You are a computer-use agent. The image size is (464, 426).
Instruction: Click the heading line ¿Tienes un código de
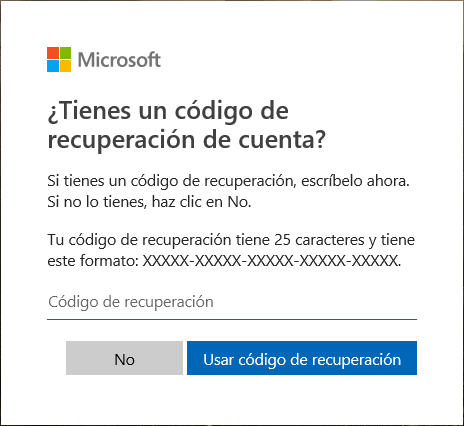tap(168, 111)
